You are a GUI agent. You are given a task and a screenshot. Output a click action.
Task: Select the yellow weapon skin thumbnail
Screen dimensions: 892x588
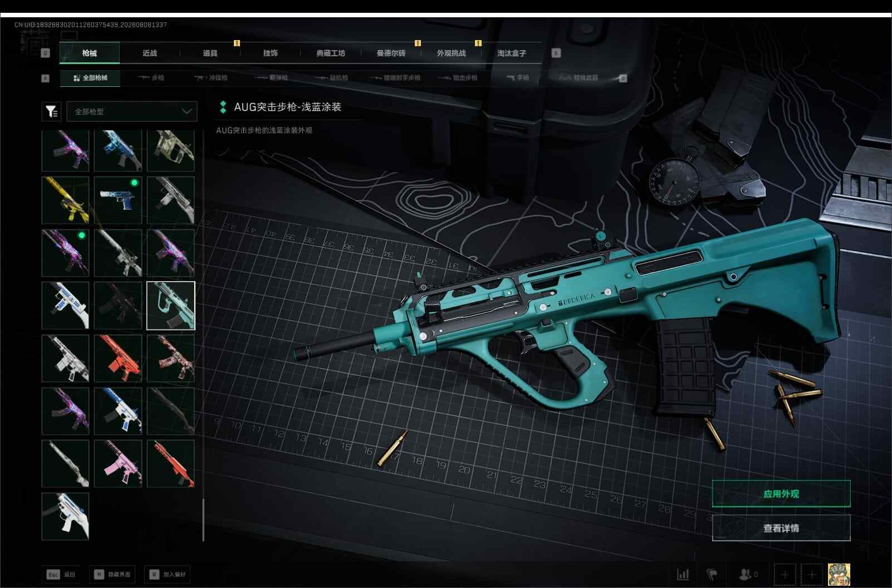[66, 200]
